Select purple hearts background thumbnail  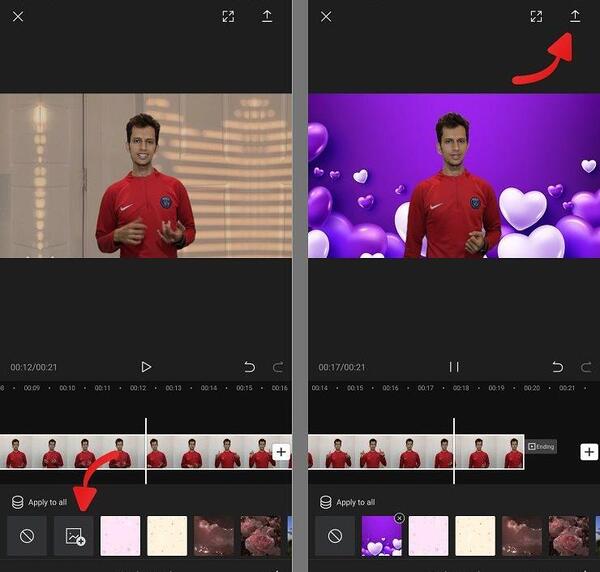[x=382, y=536]
